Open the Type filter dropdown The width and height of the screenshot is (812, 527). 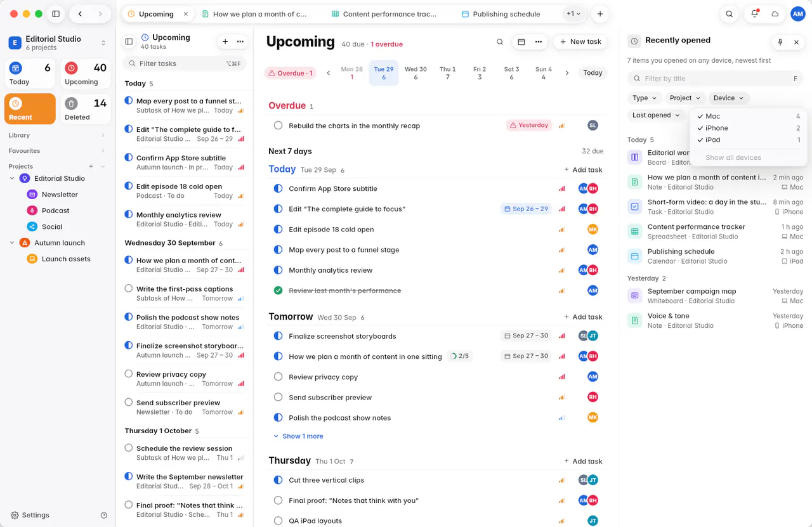point(645,98)
